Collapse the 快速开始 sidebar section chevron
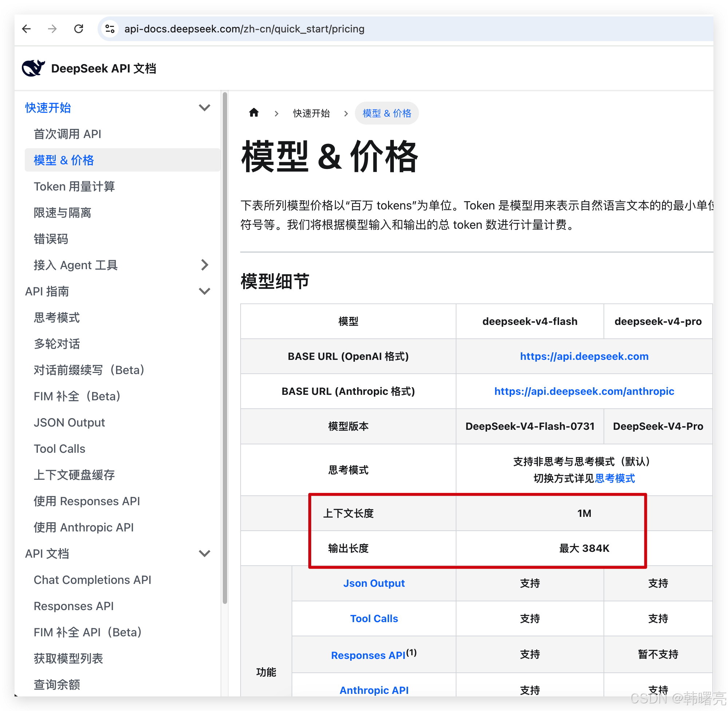Screen dimensions: 728x711 click(205, 107)
